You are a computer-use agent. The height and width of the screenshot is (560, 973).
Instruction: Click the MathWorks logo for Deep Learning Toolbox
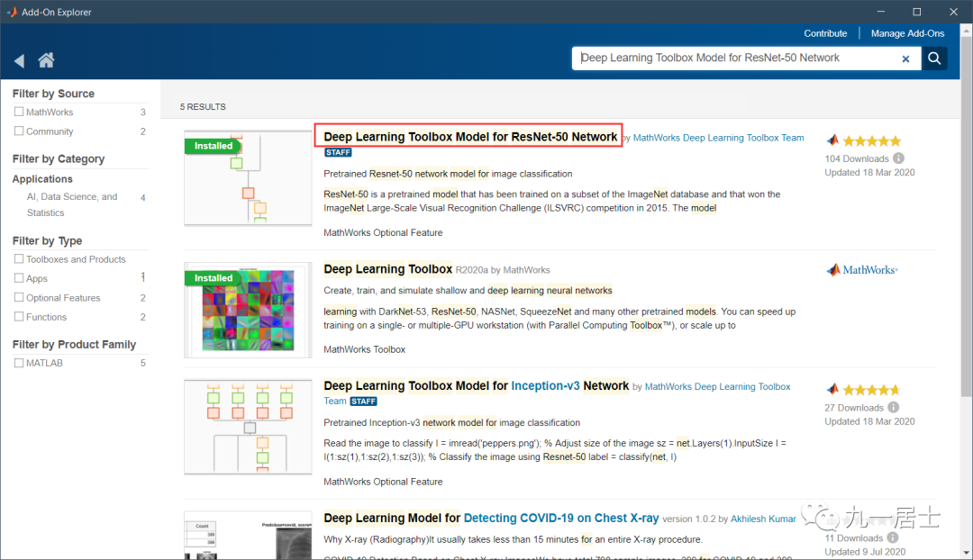click(862, 270)
